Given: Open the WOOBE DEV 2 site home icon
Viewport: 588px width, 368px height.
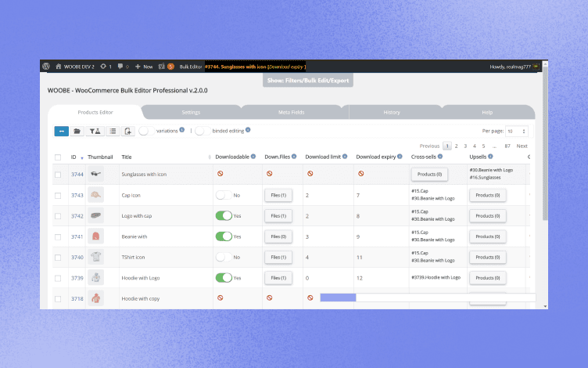Looking at the screenshot, I should [x=58, y=67].
